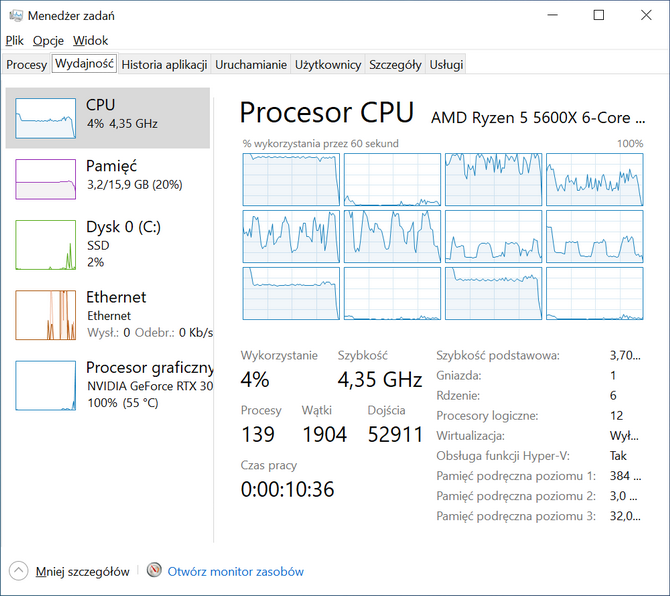The height and width of the screenshot is (596, 670).
Task: Click the Procesy count 139
Action: (x=258, y=434)
